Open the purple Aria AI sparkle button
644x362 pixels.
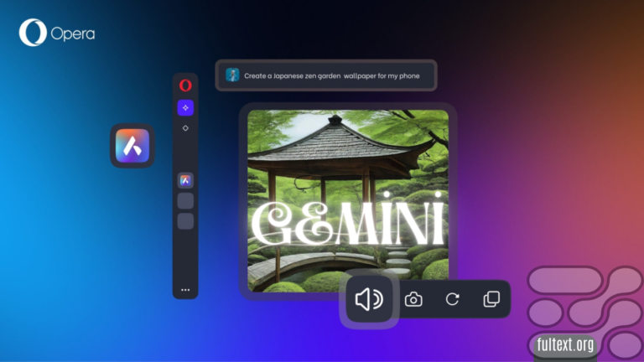(x=185, y=107)
